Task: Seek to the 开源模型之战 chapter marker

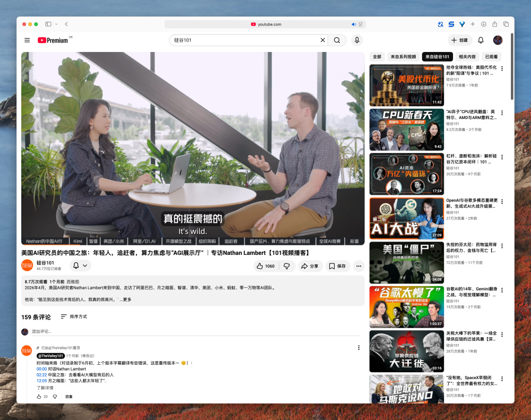Action: pos(178,241)
